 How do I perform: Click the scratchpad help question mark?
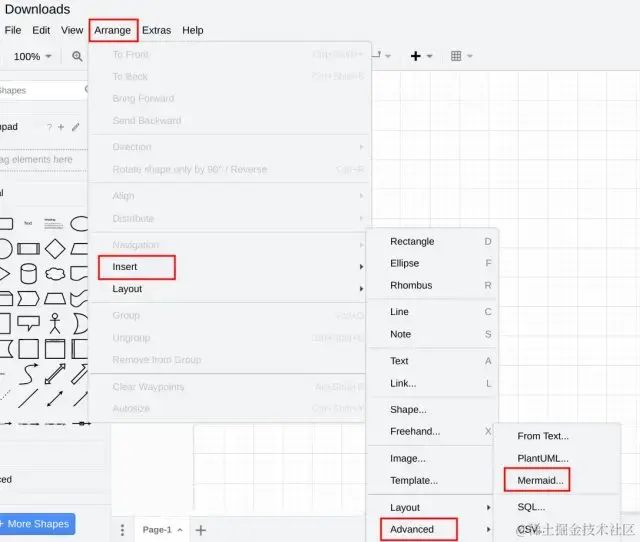coord(49,127)
